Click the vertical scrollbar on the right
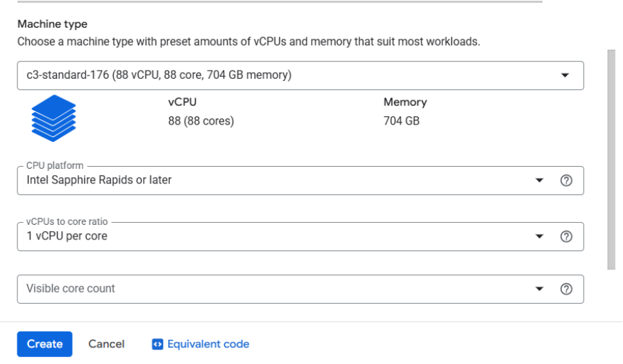Viewport: 623px width, 364px height. (611, 159)
